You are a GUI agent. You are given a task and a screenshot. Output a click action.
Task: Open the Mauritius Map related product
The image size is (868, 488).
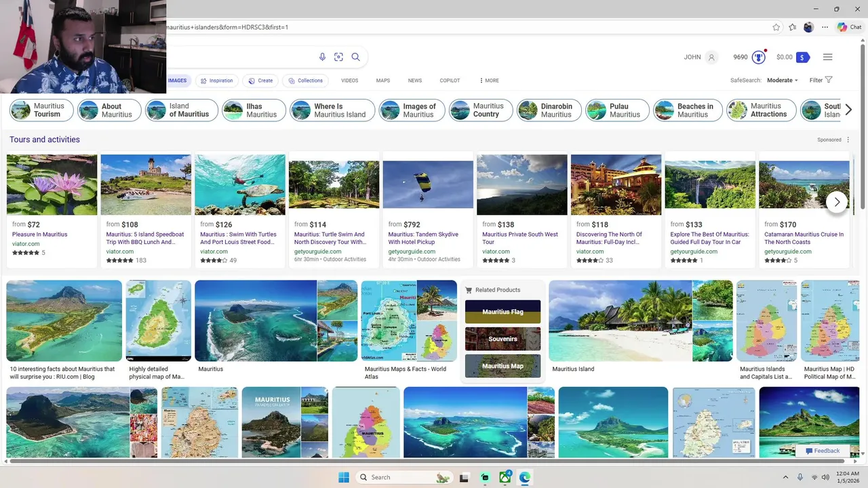tap(502, 366)
